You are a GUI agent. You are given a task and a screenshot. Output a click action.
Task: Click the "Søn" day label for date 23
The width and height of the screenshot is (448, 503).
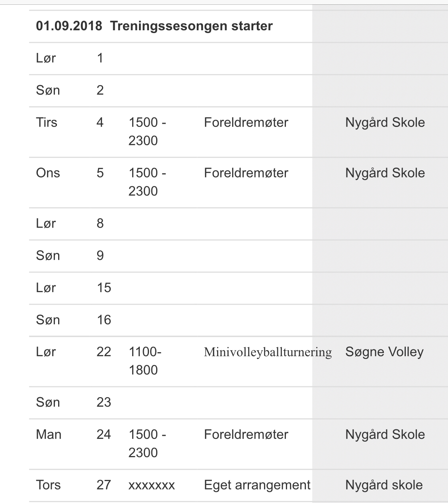pyautogui.click(x=48, y=402)
